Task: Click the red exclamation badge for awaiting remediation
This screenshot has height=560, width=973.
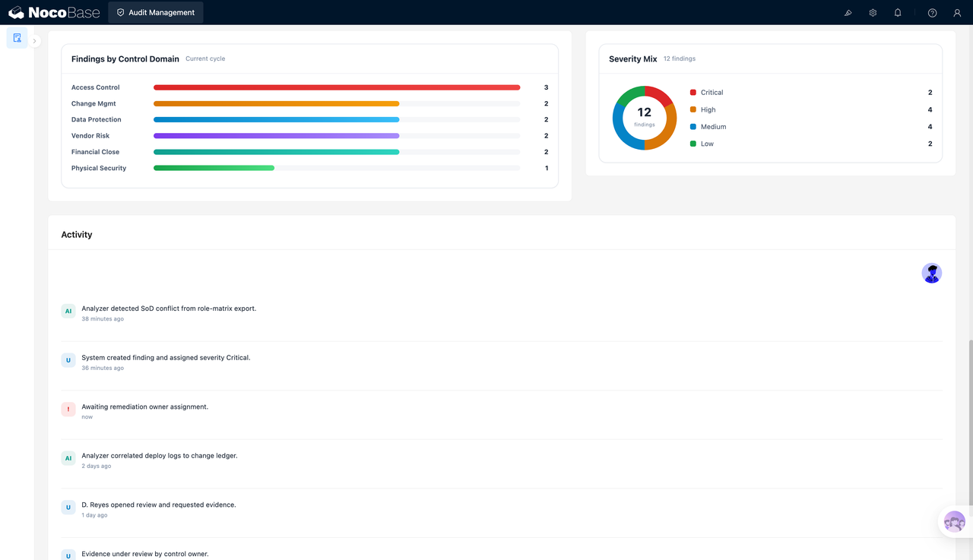Action: [x=68, y=409]
